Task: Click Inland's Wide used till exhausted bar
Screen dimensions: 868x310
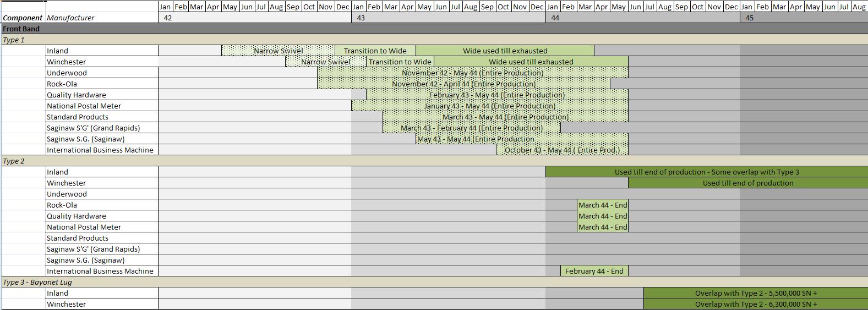Action: pos(505,51)
